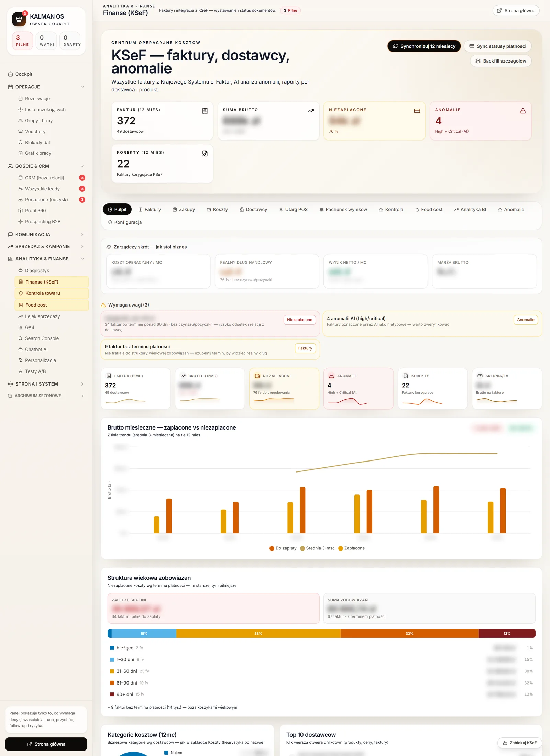Click the Porzucone warning triangle icon
Image resolution: width=550 pixels, height=756 pixels.
(21, 200)
